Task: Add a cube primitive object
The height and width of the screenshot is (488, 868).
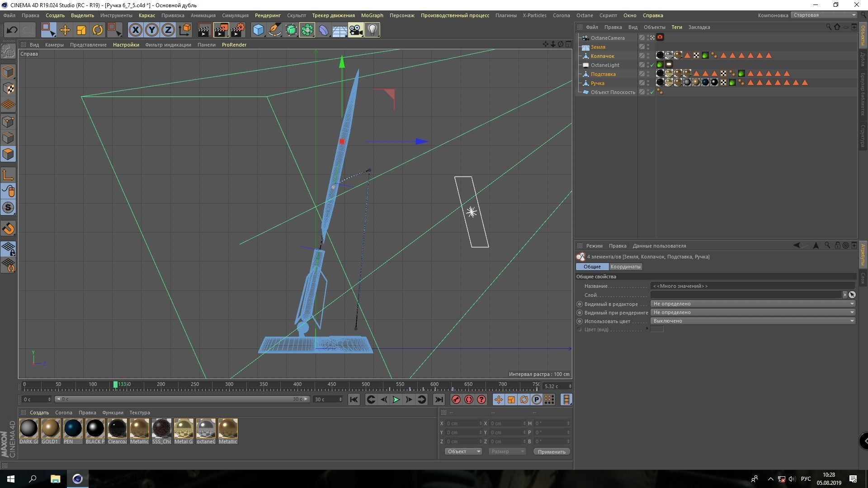Action: click(x=258, y=30)
